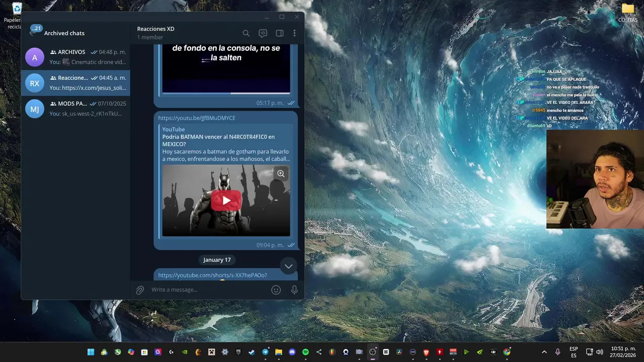Go back from Archived chats
This screenshot has width=644, height=362.
click(34, 32)
